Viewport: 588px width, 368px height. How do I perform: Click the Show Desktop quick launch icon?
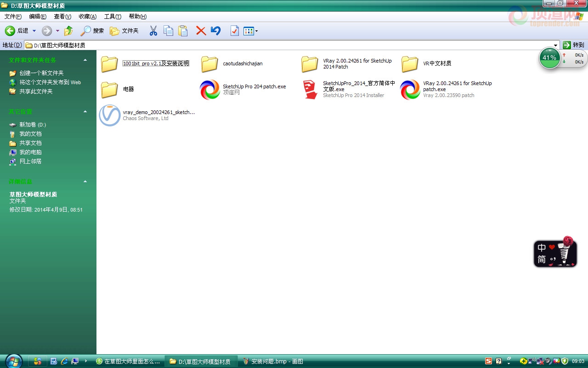click(x=75, y=361)
